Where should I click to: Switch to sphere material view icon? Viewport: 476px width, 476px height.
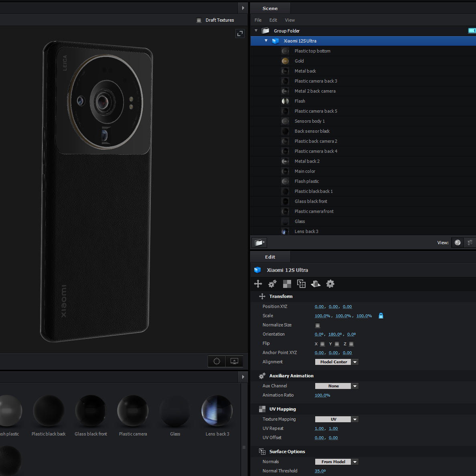point(458,243)
